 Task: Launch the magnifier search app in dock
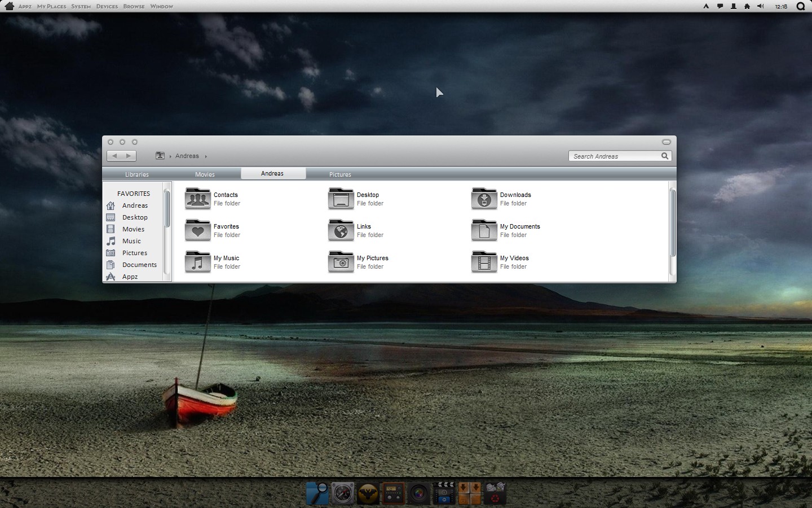pyautogui.click(x=317, y=493)
